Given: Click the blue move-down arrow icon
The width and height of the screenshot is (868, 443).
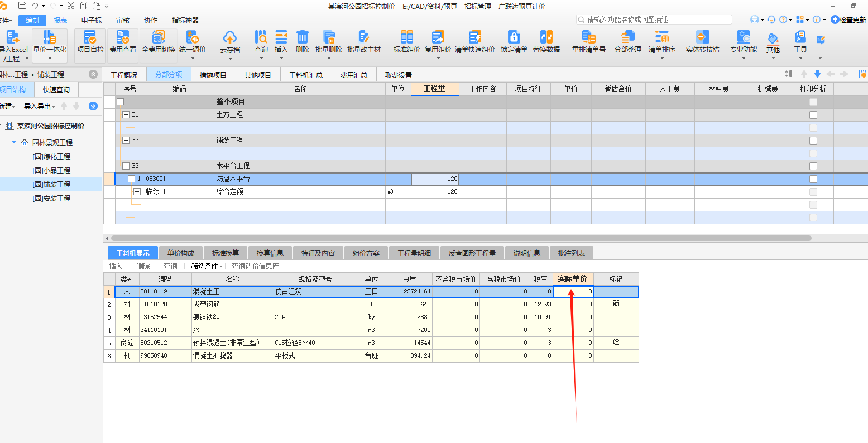Looking at the screenshot, I should tap(817, 74).
